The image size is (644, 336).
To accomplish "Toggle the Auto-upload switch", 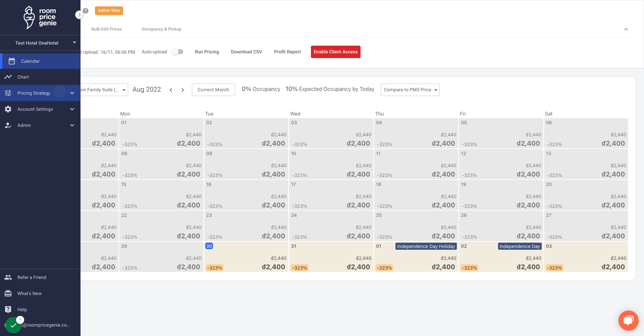I will 177,52.
